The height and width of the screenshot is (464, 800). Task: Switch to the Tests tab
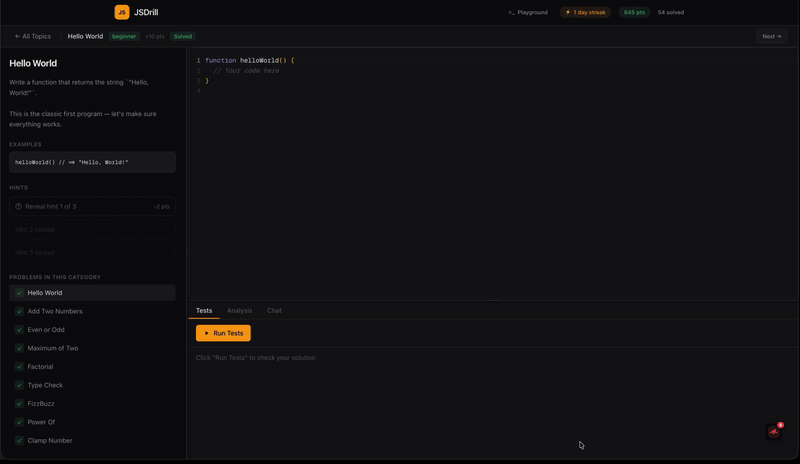(204, 310)
